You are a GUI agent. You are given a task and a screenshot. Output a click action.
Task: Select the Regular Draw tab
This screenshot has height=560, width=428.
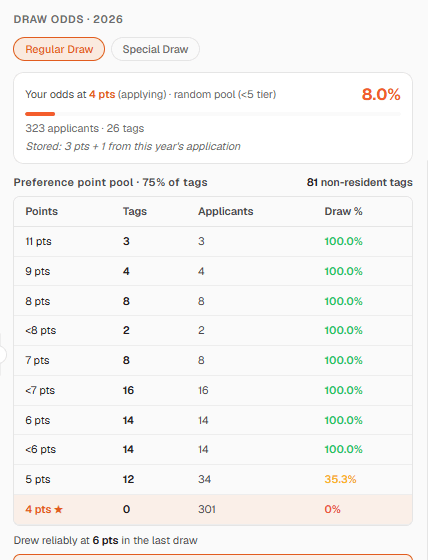pos(59,49)
